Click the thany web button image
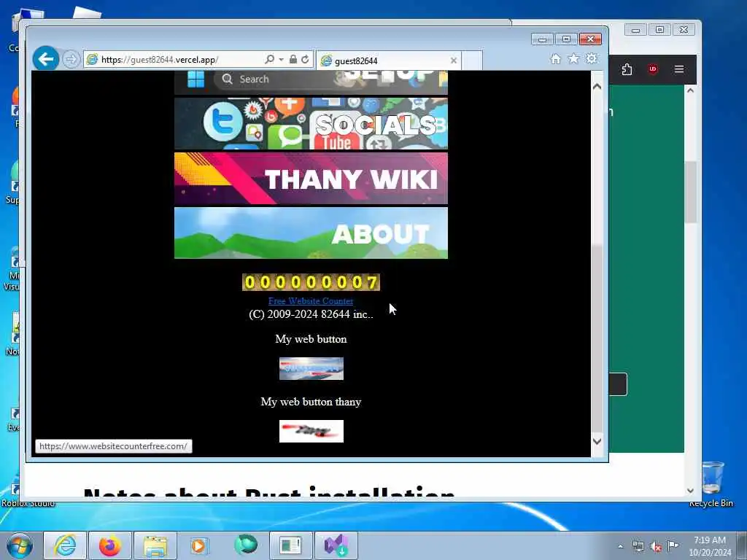This screenshot has width=747, height=560. 311,431
